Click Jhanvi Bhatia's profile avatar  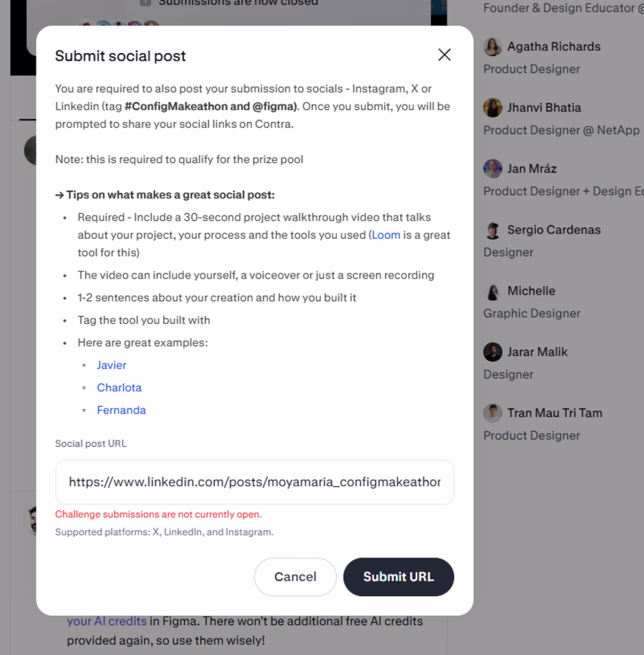pyautogui.click(x=493, y=108)
